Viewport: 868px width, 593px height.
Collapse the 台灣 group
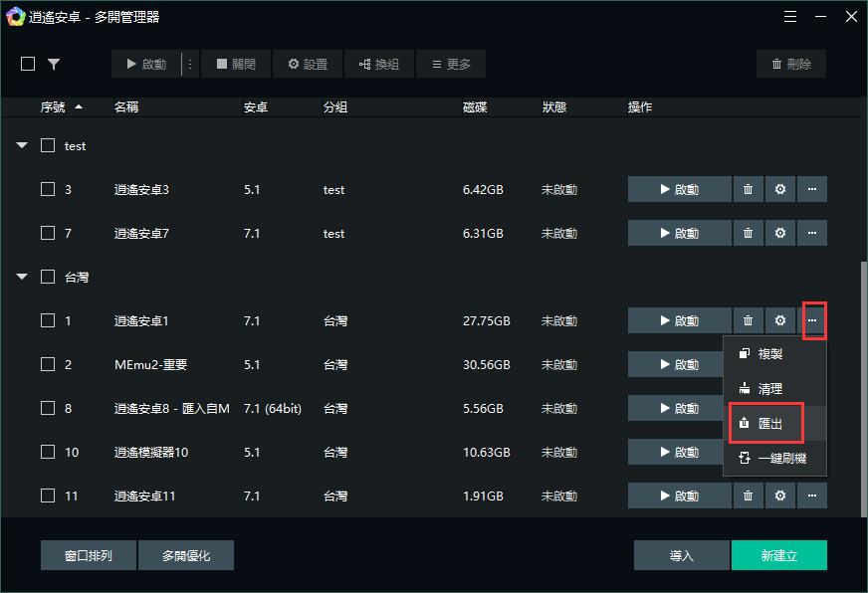coord(21,277)
